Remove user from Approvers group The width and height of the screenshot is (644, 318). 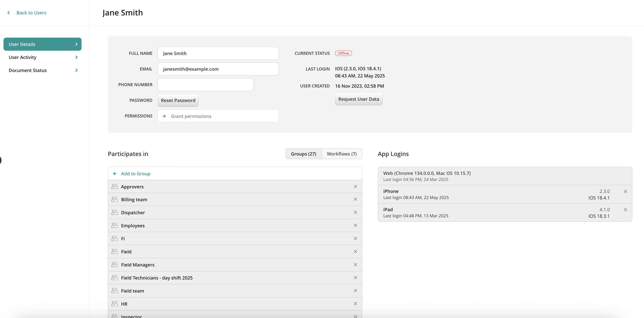[355, 186]
